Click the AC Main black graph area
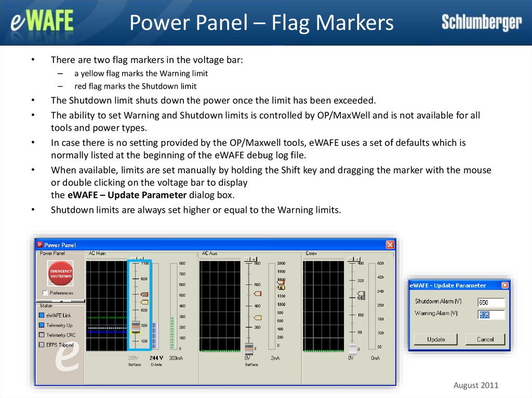This screenshot has width=532, height=398. point(107,306)
